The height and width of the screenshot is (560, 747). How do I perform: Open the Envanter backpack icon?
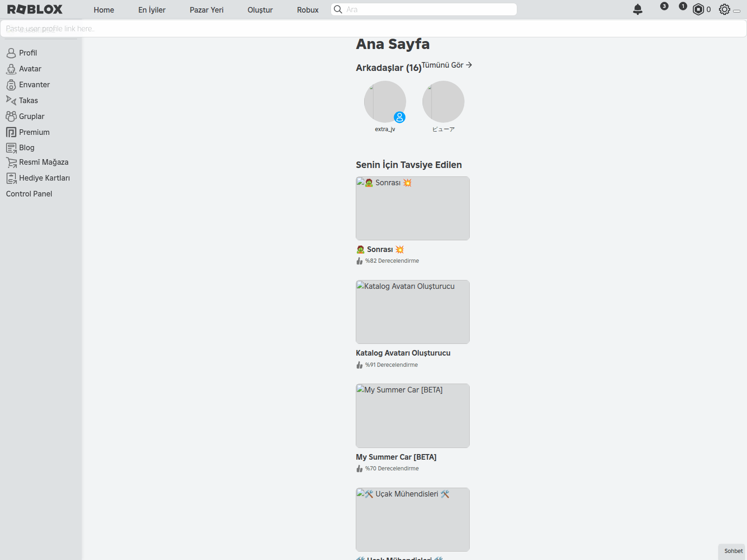click(x=12, y=84)
